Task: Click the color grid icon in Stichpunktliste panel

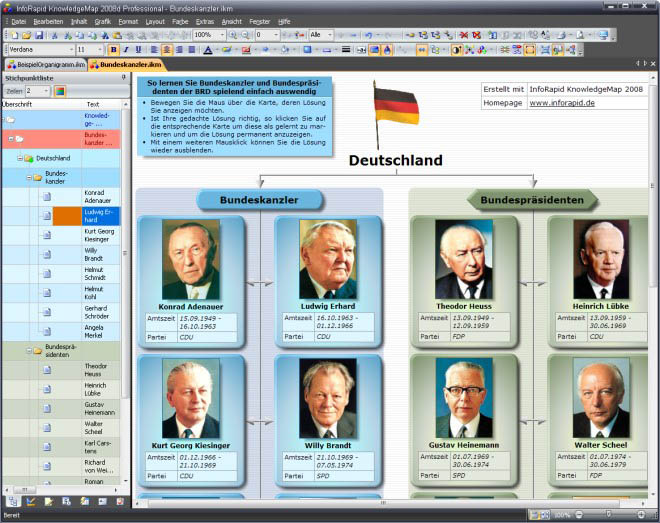Action: click(x=60, y=91)
